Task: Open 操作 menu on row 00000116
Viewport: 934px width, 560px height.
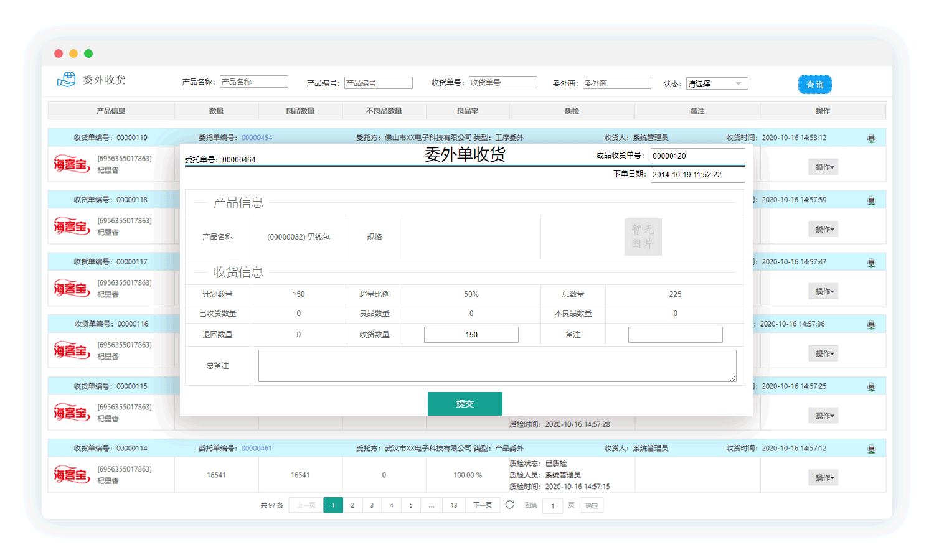Action: tap(823, 353)
